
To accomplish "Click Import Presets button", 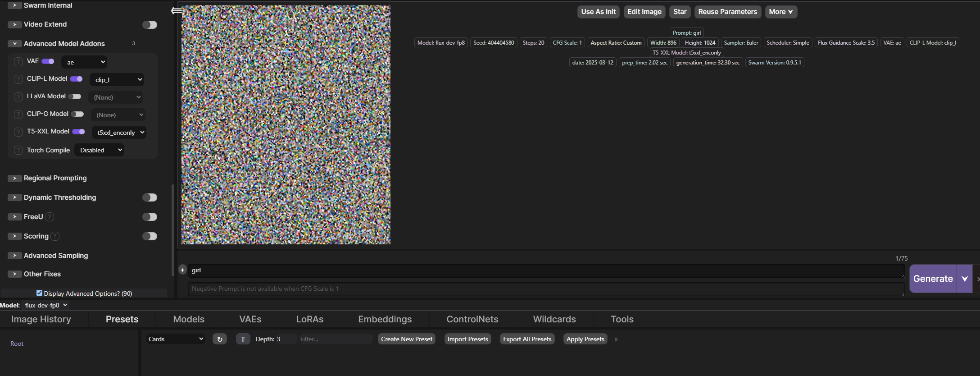I will coord(468,339).
